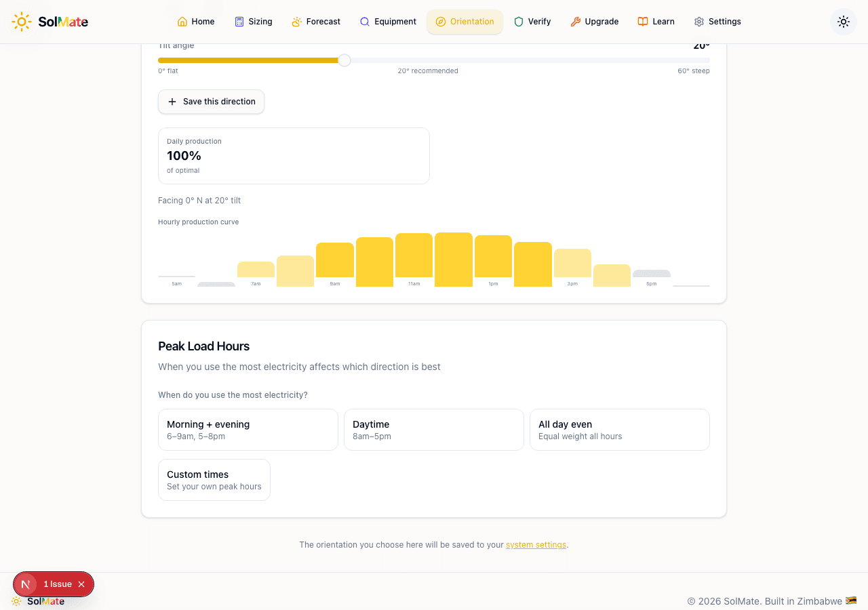
Task: Click the Upgrade wrench icon
Action: coord(576,22)
